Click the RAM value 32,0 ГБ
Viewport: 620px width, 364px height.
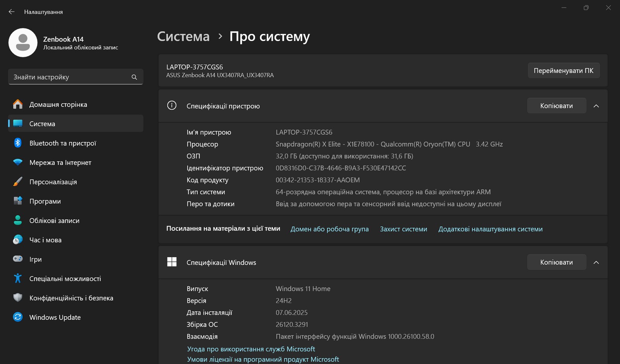pyautogui.click(x=344, y=156)
